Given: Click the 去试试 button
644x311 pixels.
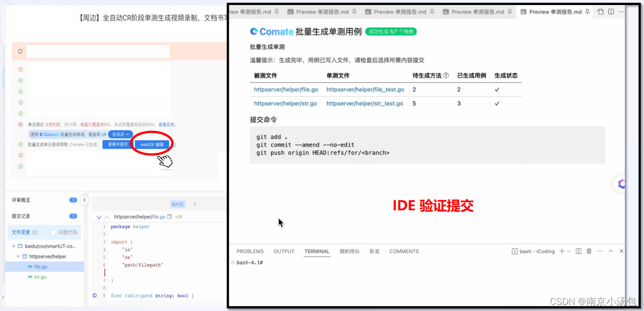Looking at the screenshot, I should tap(121, 134).
